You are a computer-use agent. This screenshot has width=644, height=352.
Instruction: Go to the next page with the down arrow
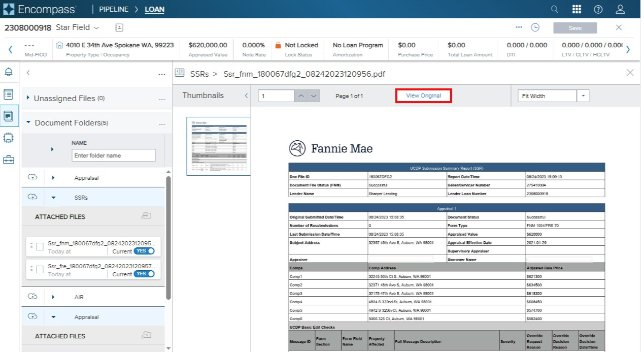tap(314, 95)
